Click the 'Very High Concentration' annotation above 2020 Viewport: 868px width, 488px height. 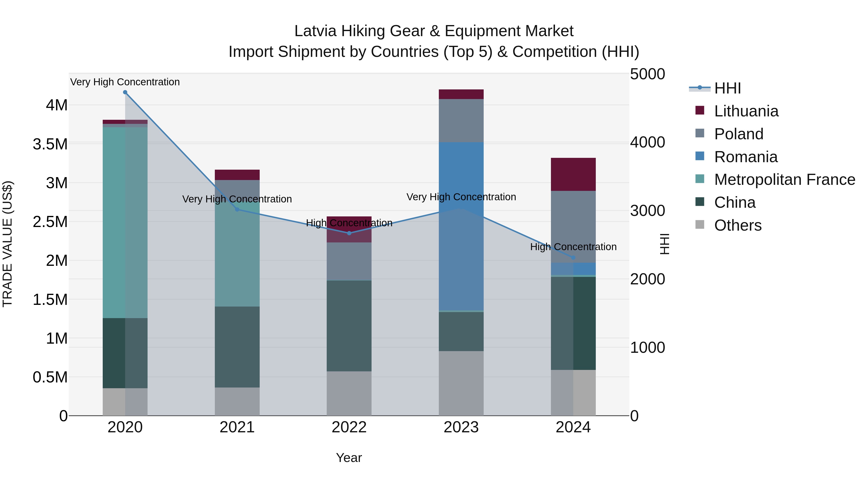point(125,82)
